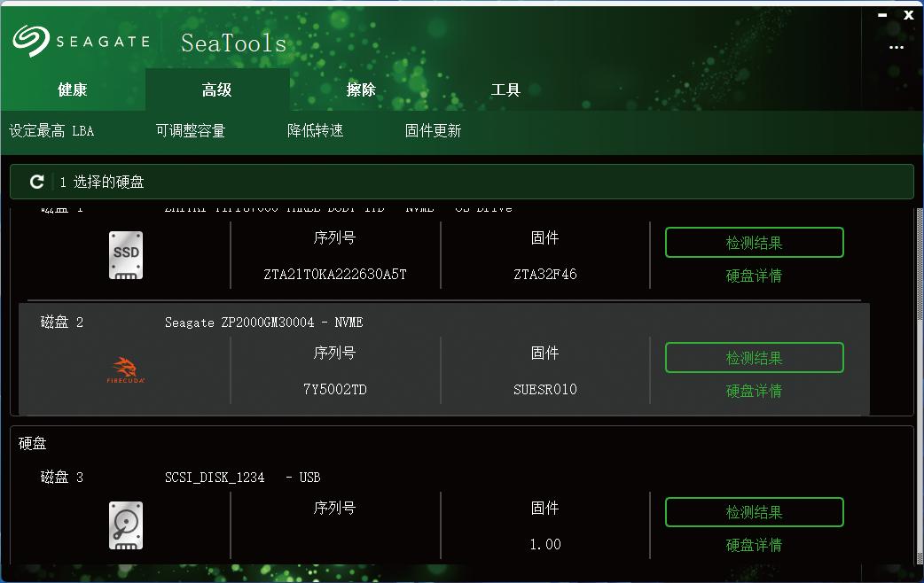The width and height of the screenshot is (924, 583).
Task: Open the three-dot more options menu
Action: 896,47
